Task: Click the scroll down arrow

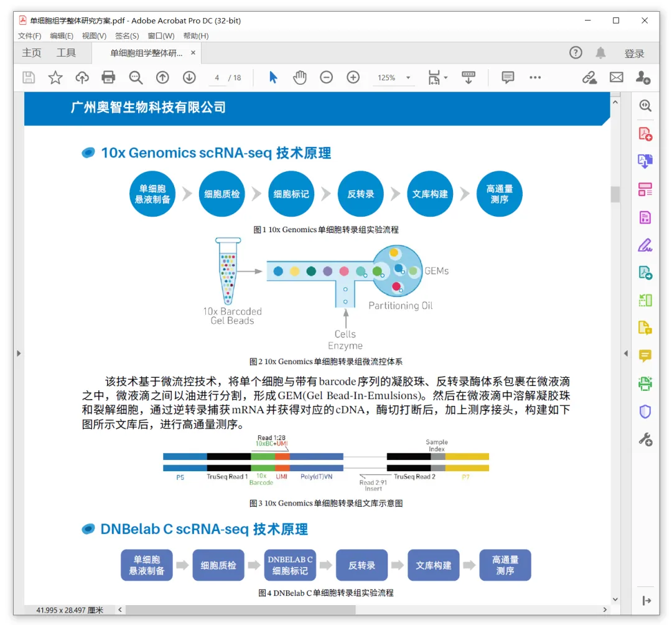Action: click(615, 599)
